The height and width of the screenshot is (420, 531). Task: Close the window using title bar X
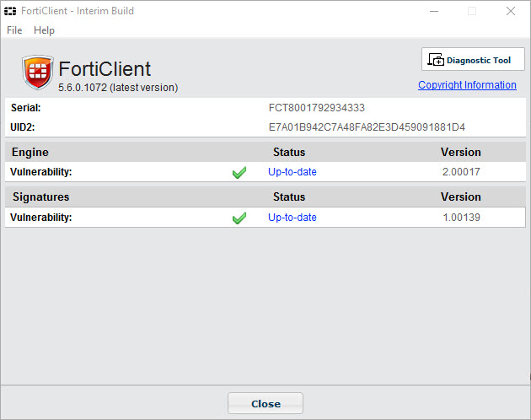point(511,11)
